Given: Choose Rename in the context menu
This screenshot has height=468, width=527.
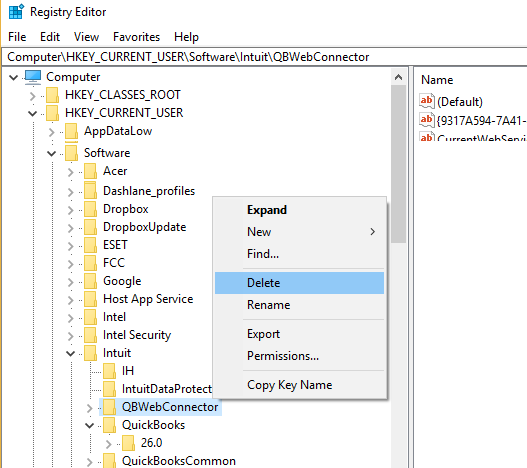Looking at the screenshot, I should [x=299, y=305].
